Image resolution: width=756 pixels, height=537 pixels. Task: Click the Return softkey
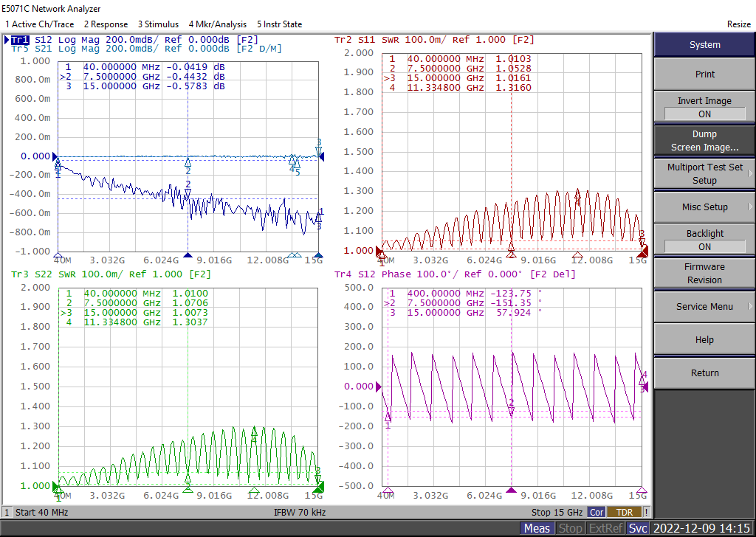[x=704, y=373]
